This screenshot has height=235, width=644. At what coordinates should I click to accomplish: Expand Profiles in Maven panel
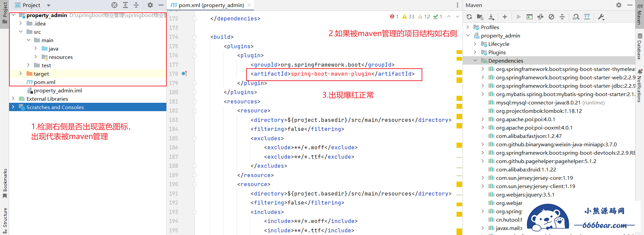point(468,27)
